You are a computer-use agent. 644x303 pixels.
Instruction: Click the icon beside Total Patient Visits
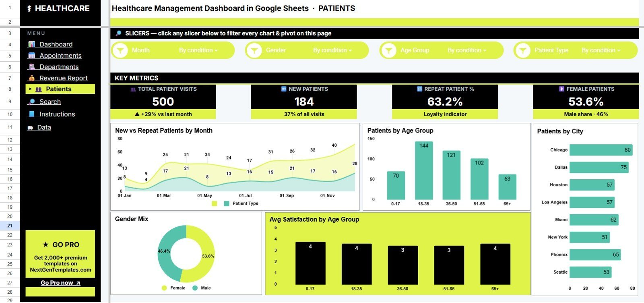(133, 89)
